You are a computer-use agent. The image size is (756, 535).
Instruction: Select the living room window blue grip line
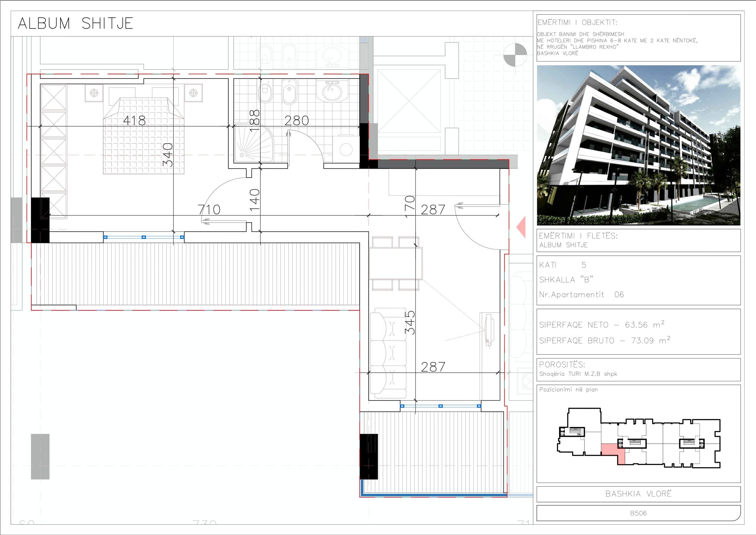coord(441,406)
